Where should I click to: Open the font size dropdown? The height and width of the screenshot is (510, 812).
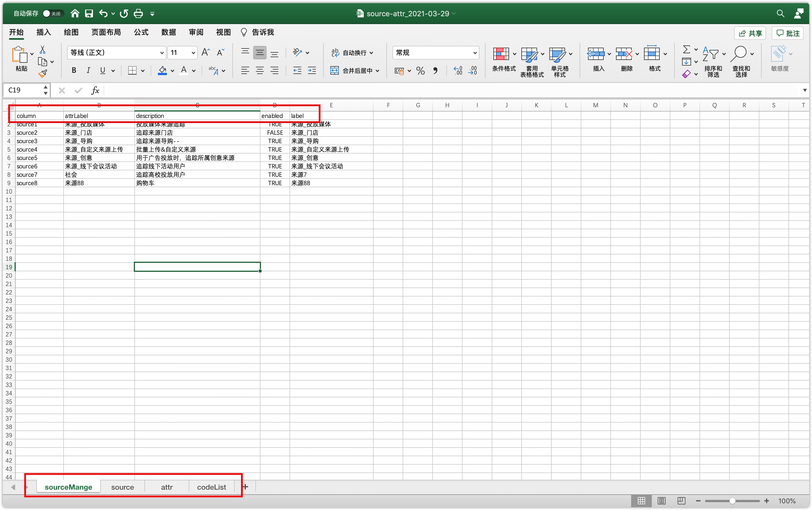point(193,53)
